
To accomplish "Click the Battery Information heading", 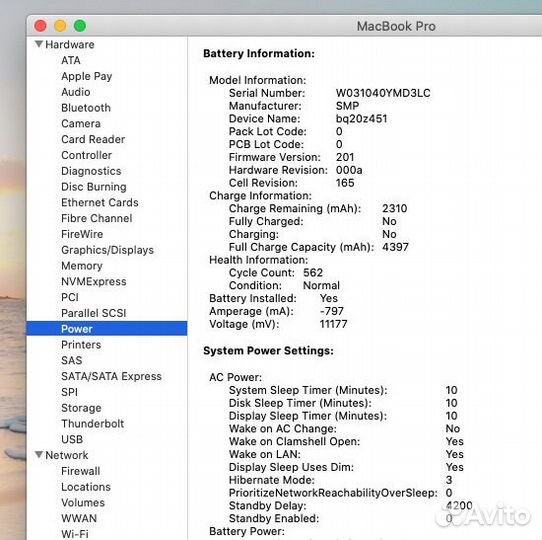I will 259,54.
